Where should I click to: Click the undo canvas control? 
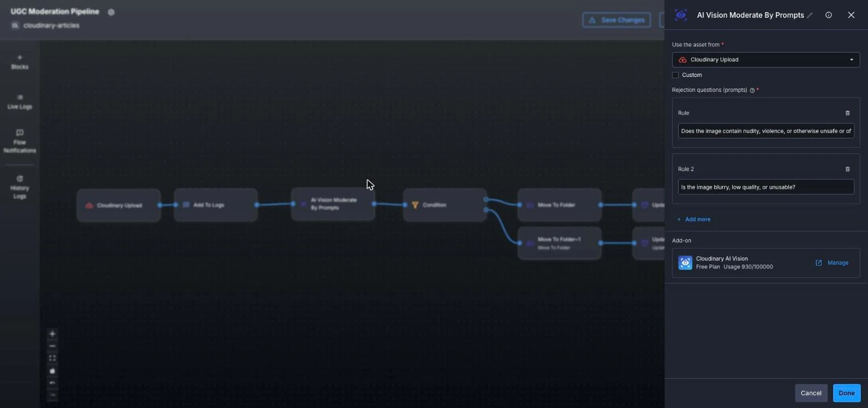pos(53,383)
